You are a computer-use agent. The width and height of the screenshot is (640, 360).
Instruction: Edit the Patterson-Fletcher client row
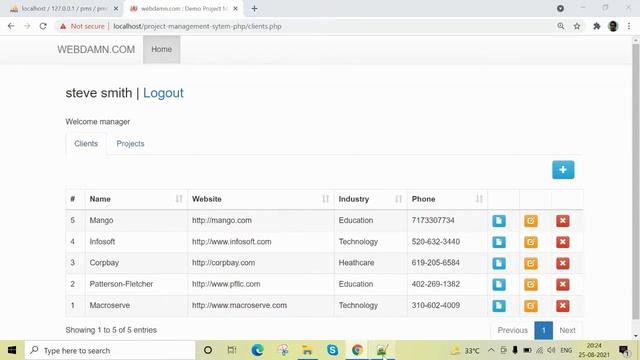(x=531, y=284)
